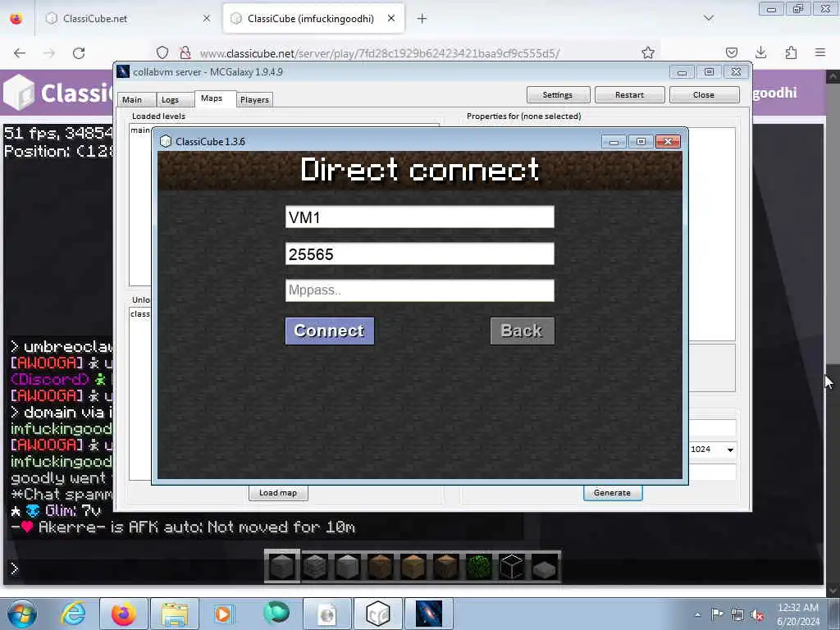
Task: Click the MCGalaxy Close button
Action: click(704, 95)
